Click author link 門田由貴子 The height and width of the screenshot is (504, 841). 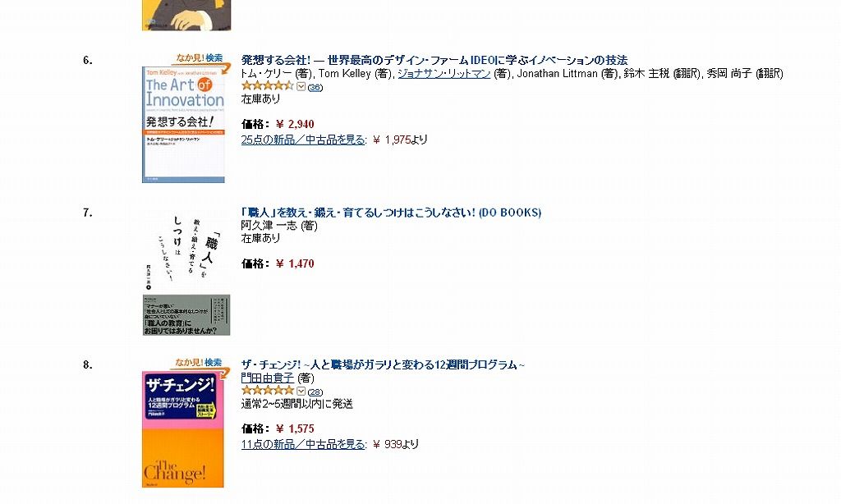(268, 378)
